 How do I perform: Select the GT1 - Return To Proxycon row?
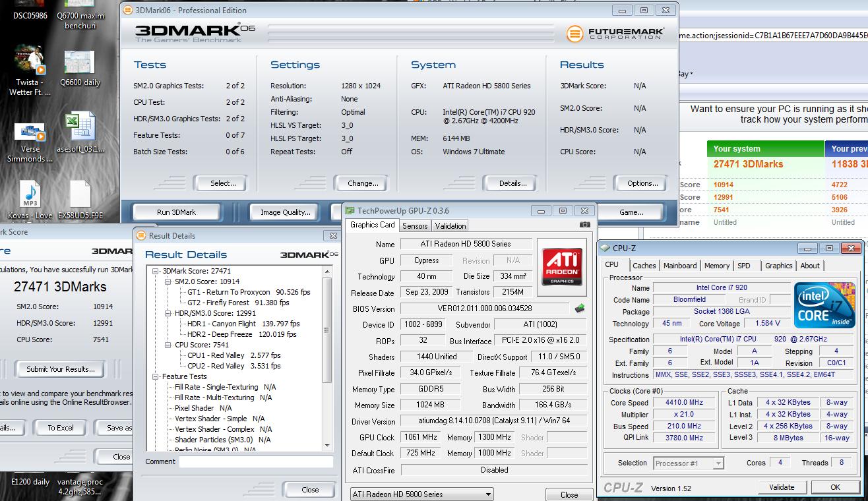(249, 292)
